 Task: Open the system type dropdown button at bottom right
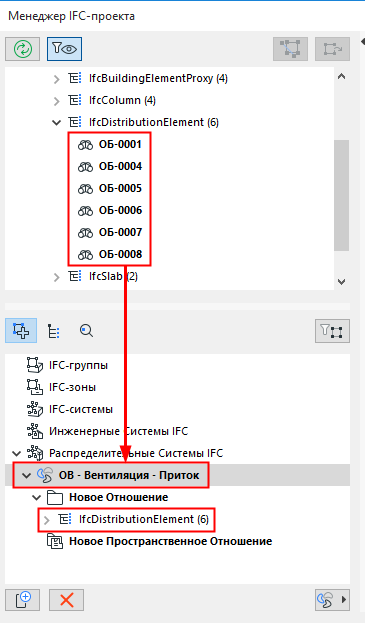pos(332,600)
